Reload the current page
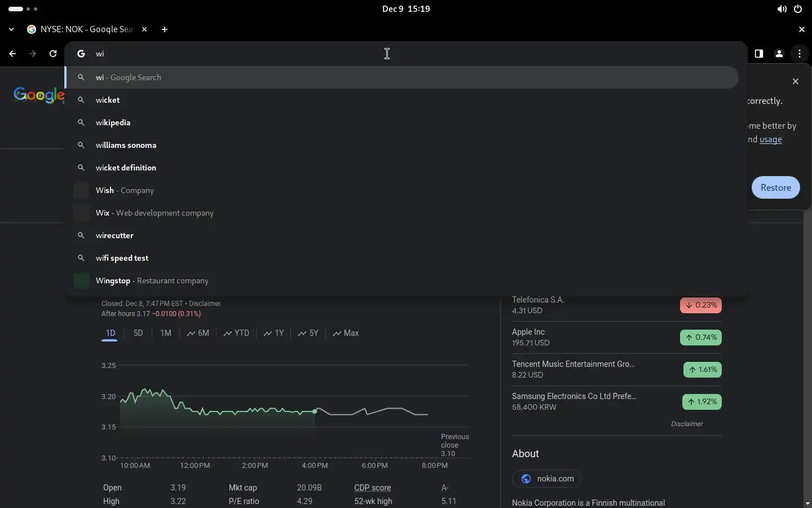This screenshot has height=508, width=812. point(53,54)
